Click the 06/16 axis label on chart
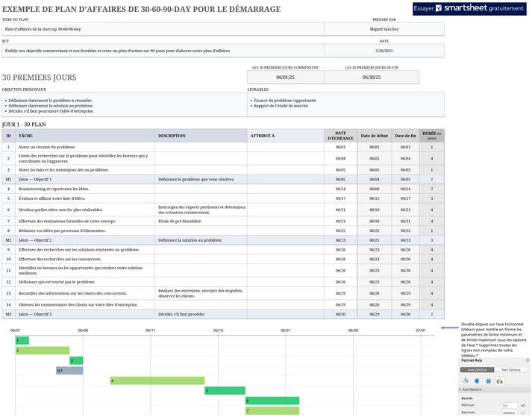This screenshot has height=417, width=532. pyautogui.click(x=218, y=330)
